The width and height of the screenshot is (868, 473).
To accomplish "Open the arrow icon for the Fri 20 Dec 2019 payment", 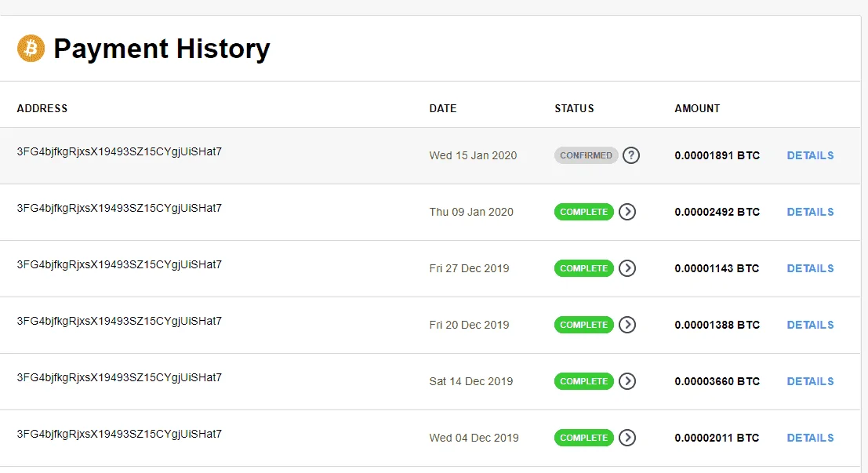I will [627, 325].
